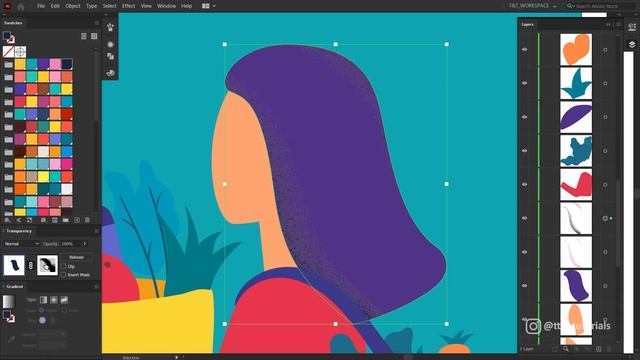Hide the red shape layer
This screenshot has width=640, height=360.
click(x=524, y=184)
